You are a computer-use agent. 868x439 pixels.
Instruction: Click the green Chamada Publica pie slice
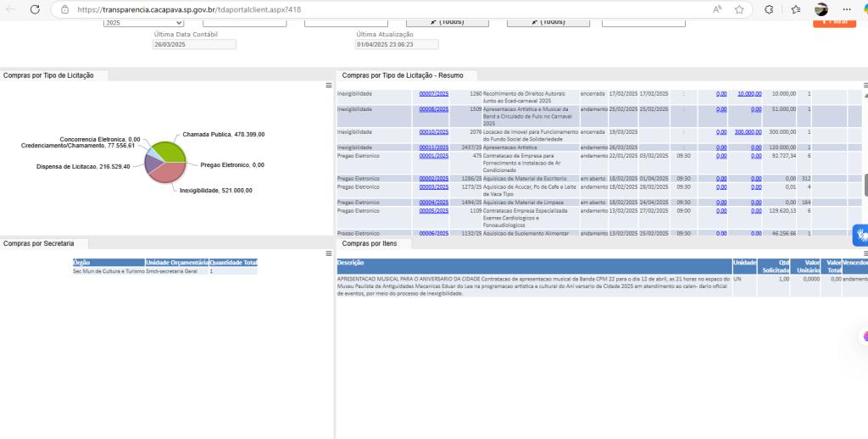(x=170, y=151)
